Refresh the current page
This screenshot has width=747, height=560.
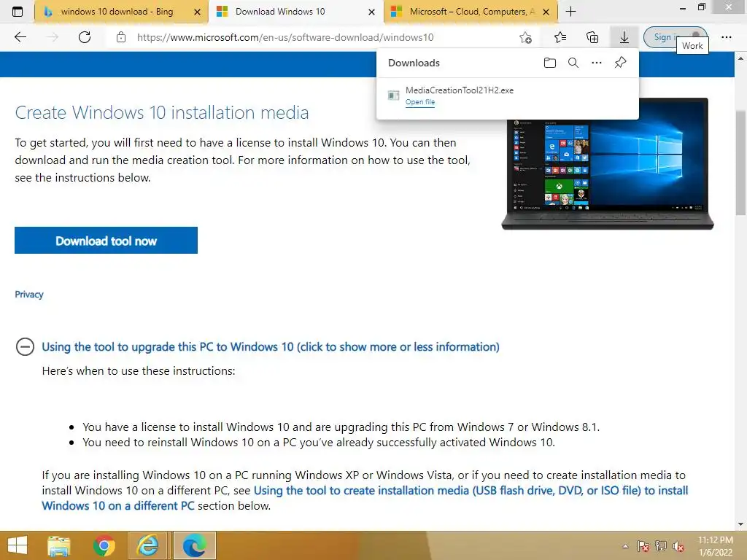click(x=85, y=37)
